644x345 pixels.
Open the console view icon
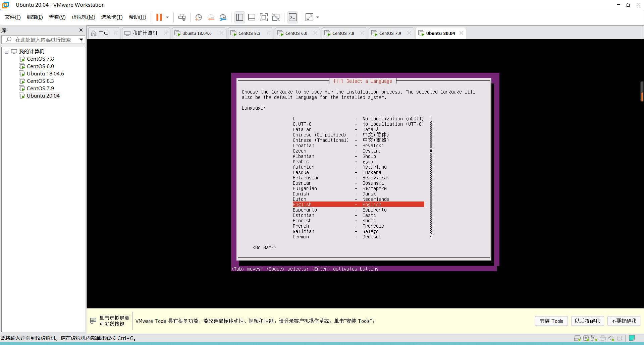[x=293, y=17]
